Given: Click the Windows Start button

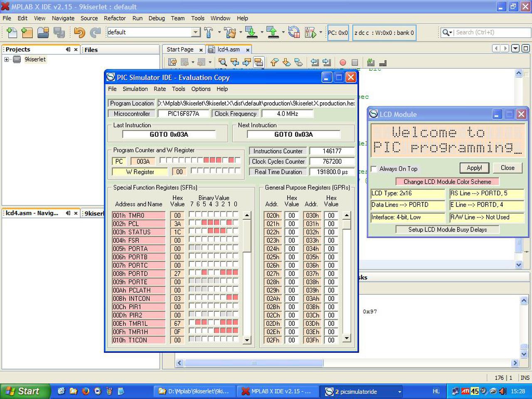Looking at the screenshot, I should pyautogui.click(x=26, y=391).
